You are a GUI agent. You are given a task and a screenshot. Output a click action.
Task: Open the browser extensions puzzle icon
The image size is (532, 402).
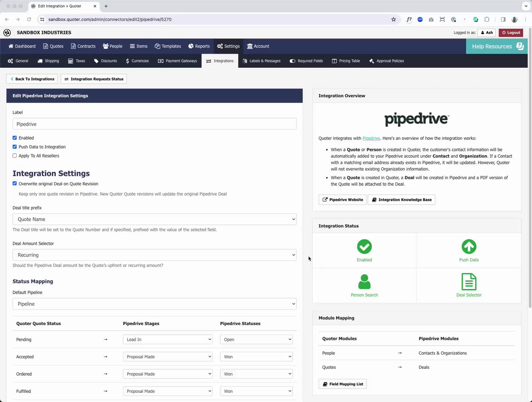tap(487, 19)
